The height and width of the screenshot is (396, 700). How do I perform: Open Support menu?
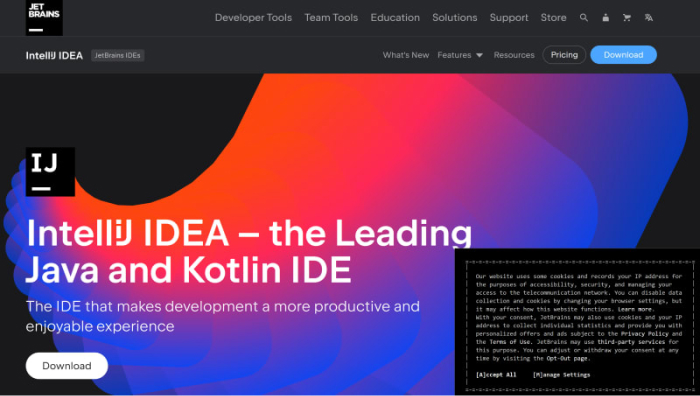[509, 18]
